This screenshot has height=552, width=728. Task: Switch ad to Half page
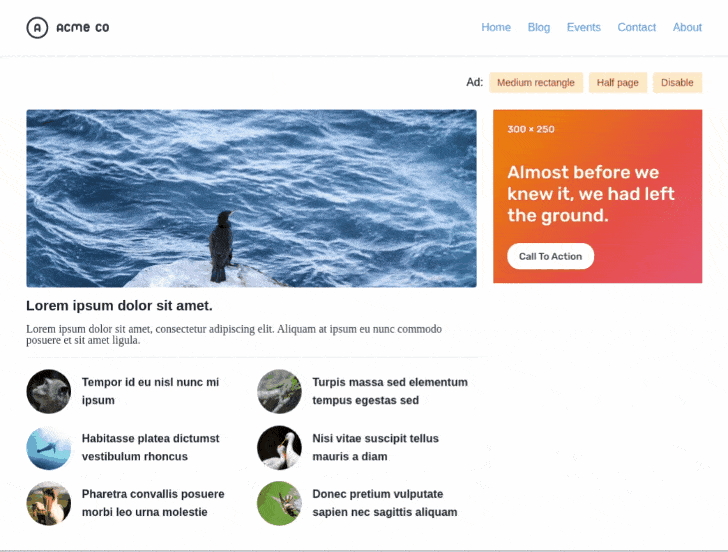[x=618, y=83]
